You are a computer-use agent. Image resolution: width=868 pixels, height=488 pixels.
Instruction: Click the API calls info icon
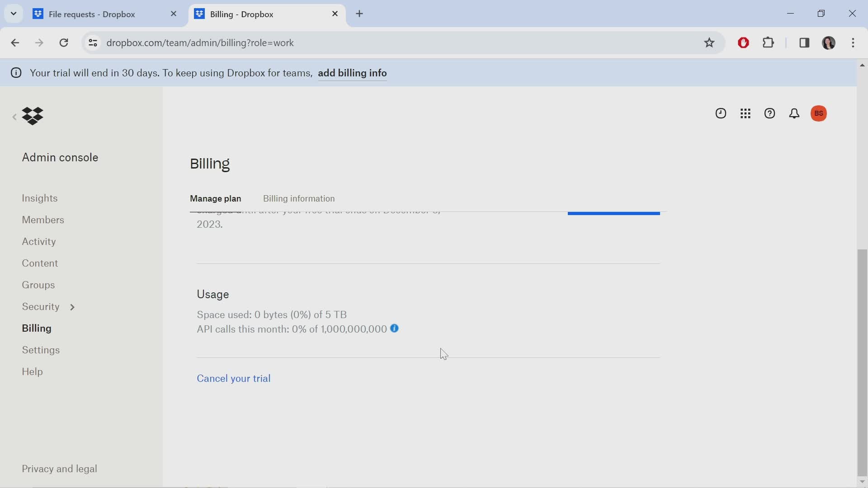pyautogui.click(x=395, y=328)
